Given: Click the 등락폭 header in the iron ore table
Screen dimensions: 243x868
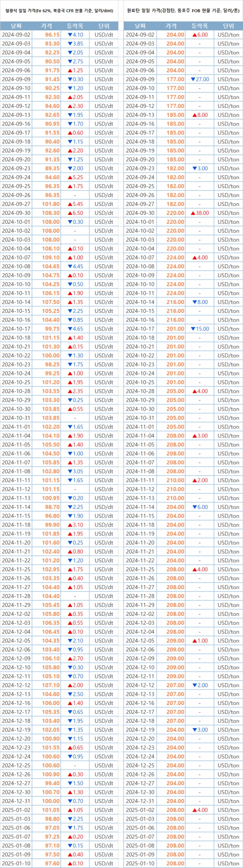Looking at the screenshot, I should [75, 26].
